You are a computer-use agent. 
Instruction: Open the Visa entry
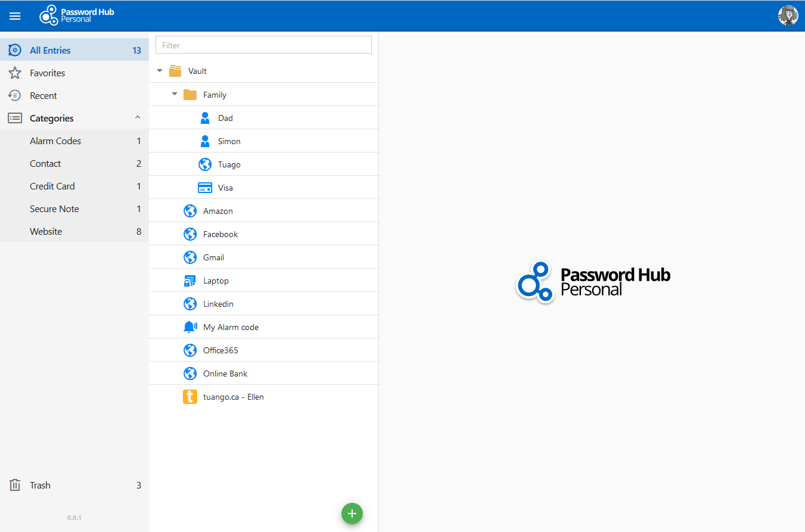263,188
